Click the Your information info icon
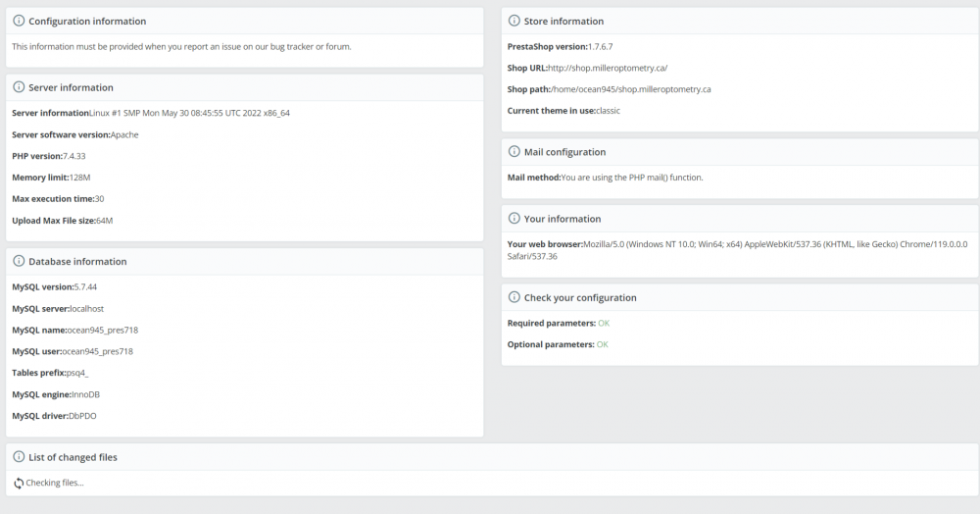The height and width of the screenshot is (514, 980). [514, 219]
